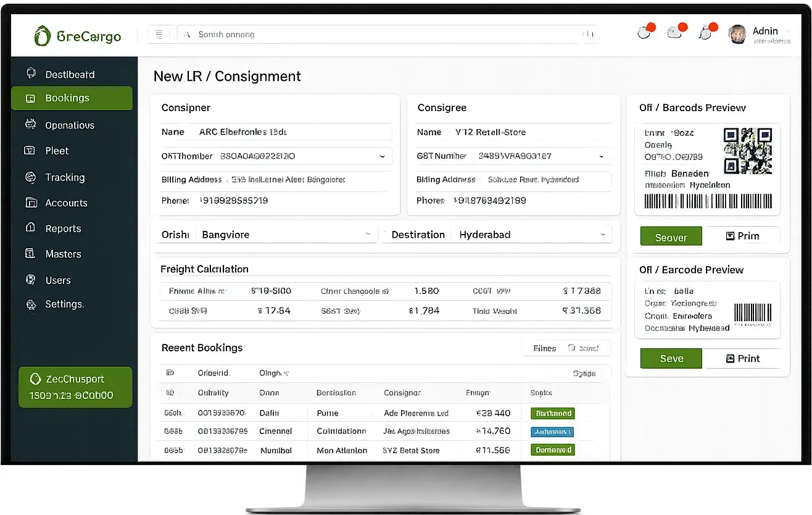Click the upper green Save button
The height and width of the screenshot is (515, 812).
coord(671,237)
